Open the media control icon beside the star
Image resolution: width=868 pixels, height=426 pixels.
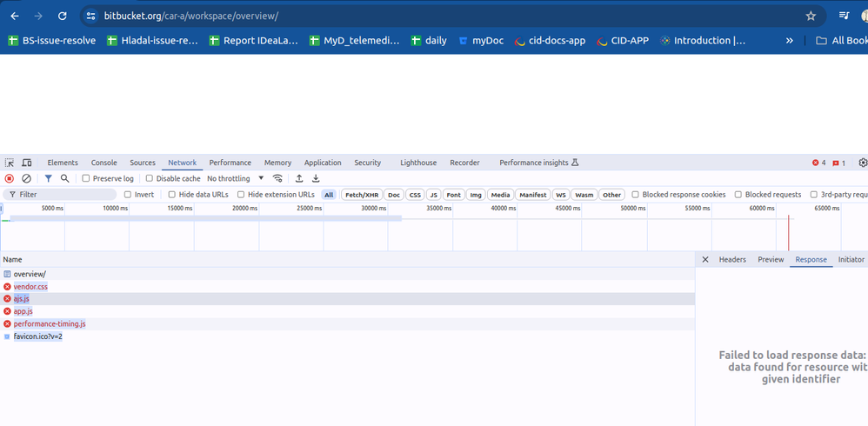tap(844, 16)
